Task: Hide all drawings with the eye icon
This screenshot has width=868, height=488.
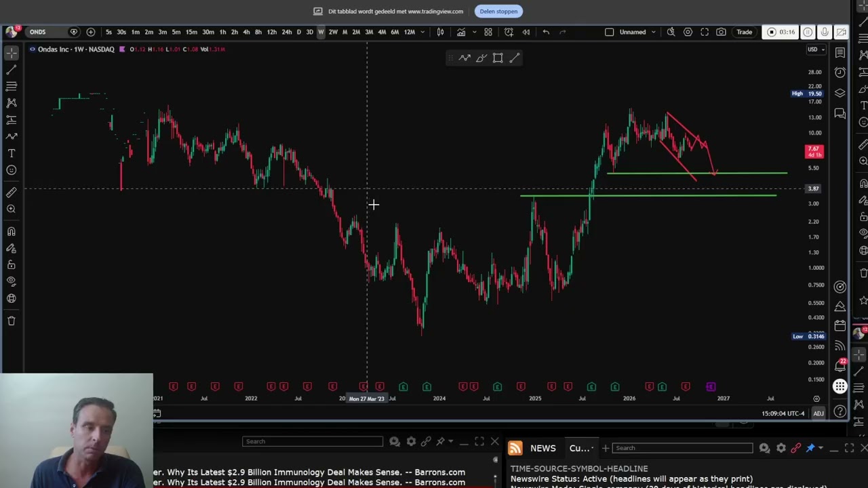Action: click(x=12, y=281)
